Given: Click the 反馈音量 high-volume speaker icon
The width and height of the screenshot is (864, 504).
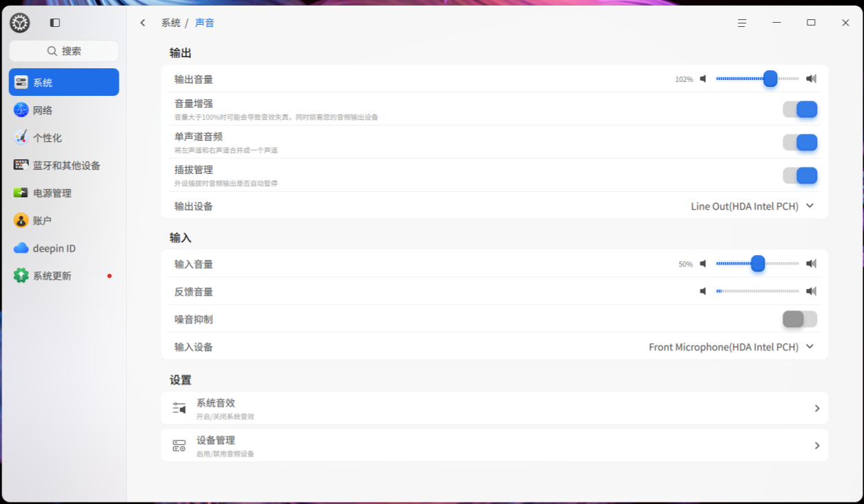Looking at the screenshot, I should pos(812,291).
